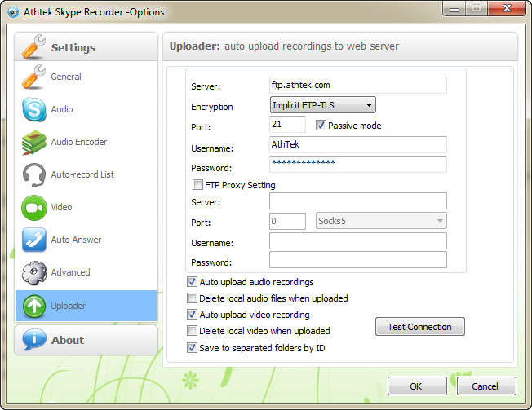Select the Uploader entry label

point(69,306)
